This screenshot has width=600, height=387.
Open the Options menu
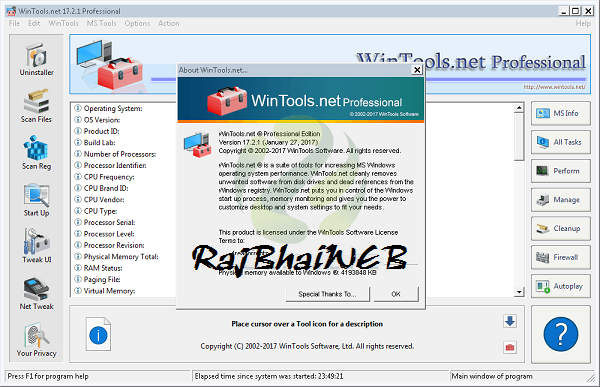[137, 23]
